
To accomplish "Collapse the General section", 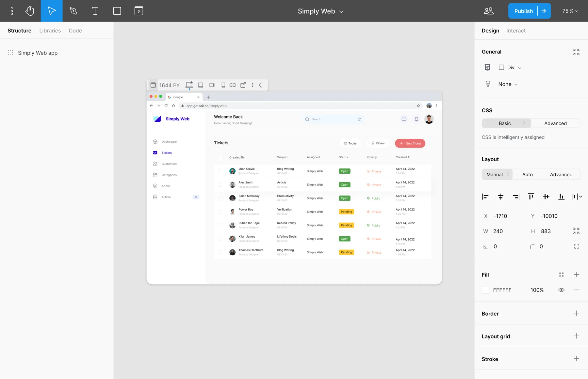I will [576, 52].
